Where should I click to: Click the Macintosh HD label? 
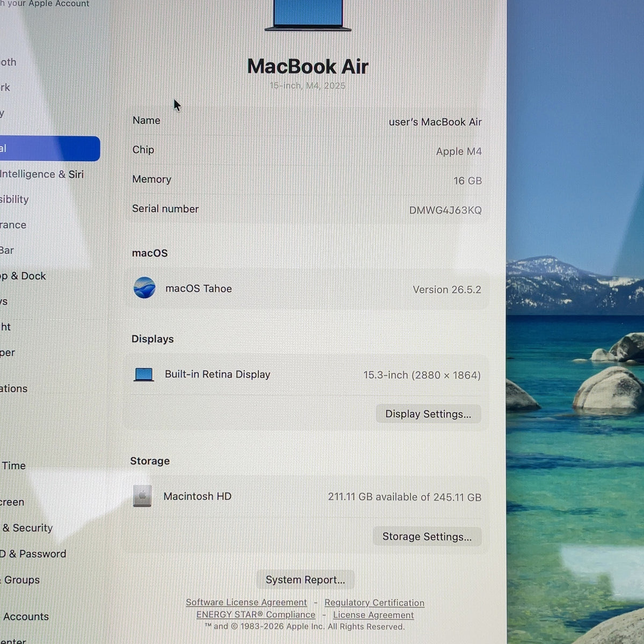[197, 496]
